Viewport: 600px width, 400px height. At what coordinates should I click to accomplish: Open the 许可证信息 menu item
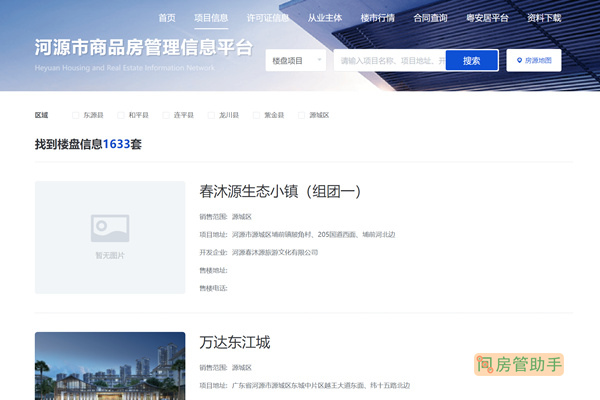(x=267, y=18)
